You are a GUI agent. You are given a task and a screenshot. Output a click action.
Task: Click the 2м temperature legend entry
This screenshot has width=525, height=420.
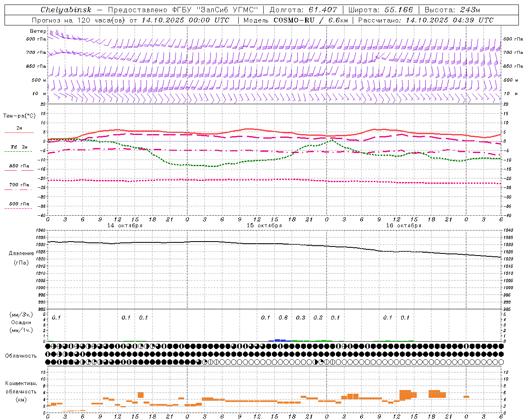click(19, 128)
